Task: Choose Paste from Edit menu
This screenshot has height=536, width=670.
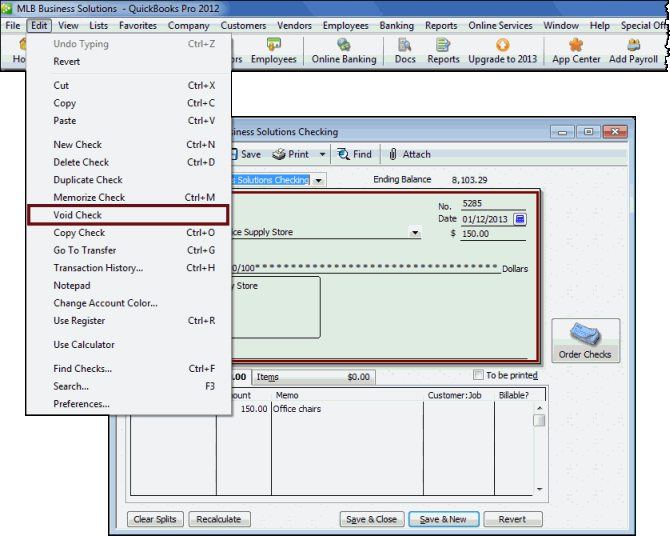Action: 128,121
